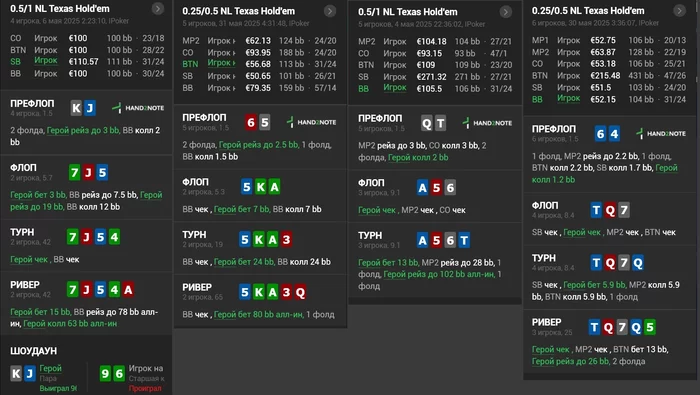Click 'Герой бет 80 bb алл-ин' river action
700x395 pixels.
pyautogui.click(x=258, y=315)
